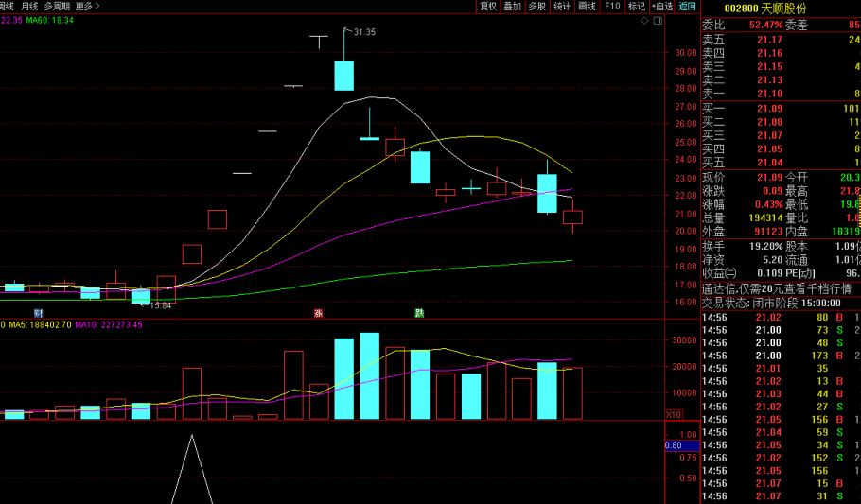This screenshot has height=504, width=861.
Task: Click the 净资 5.20 value
Action: coord(773,260)
